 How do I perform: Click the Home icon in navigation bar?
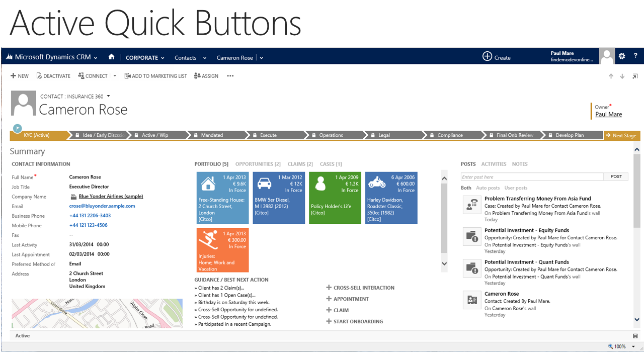tap(111, 57)
